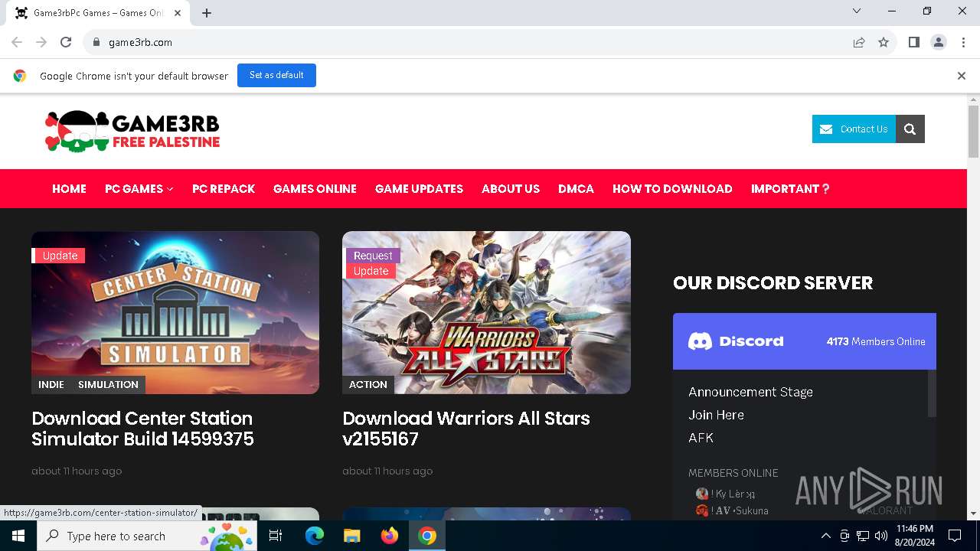Image resolution: width=980 pixels, height=551 pixels.
Task: Go back with the browser back arrow
Action: pos(17,42)
